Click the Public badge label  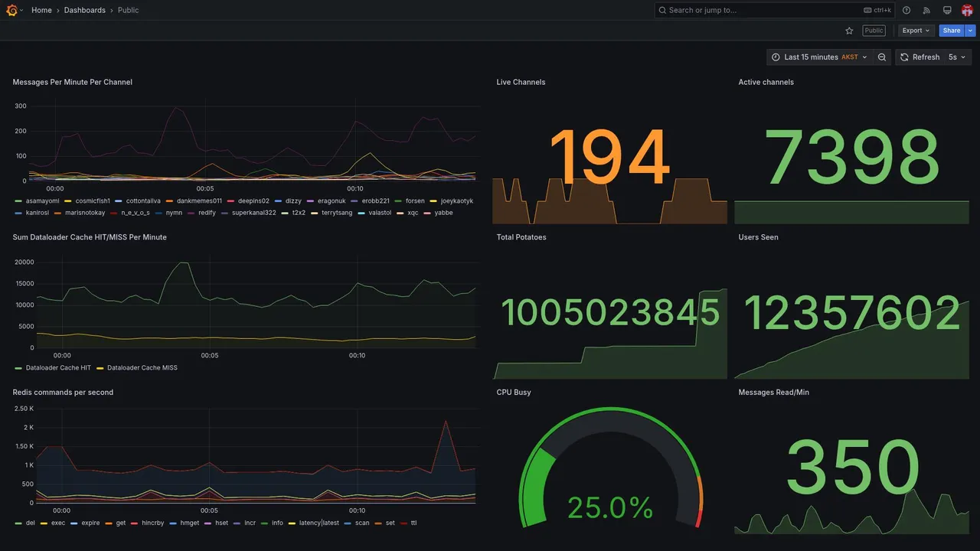tap(874, 31)
